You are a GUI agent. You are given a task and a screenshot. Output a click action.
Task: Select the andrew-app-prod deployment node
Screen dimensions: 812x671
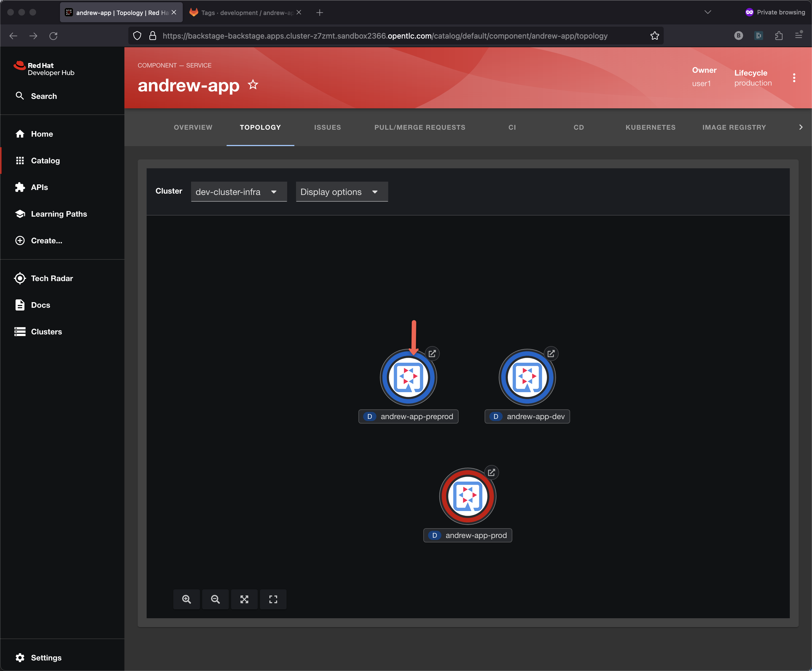(x=467, y=496)
